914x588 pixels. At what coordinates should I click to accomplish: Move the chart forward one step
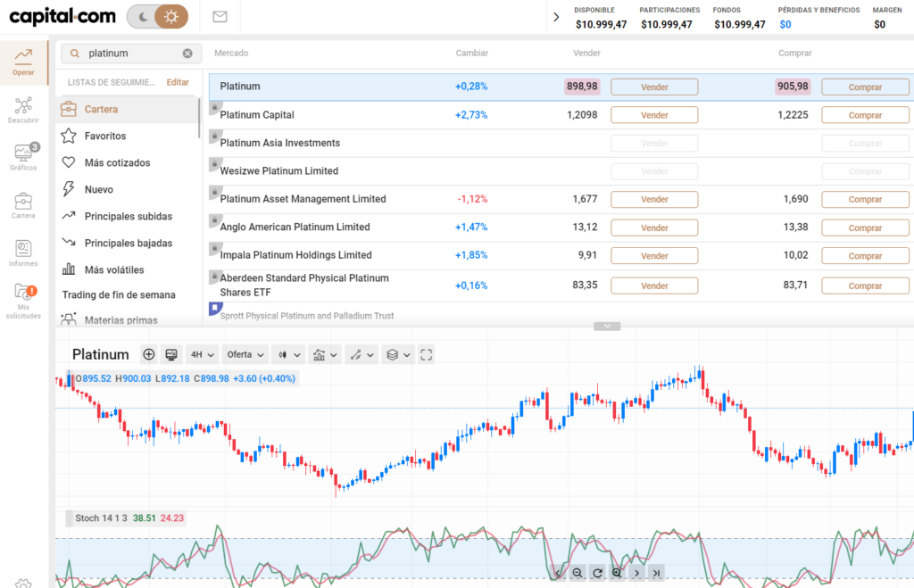click(636, 573)
